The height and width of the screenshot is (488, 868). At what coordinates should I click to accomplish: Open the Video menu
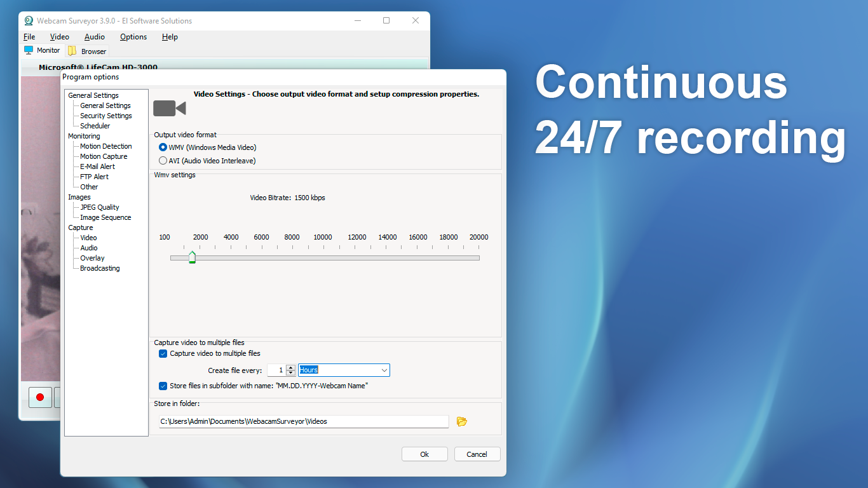pyautogui.click(x=59, y=37)
